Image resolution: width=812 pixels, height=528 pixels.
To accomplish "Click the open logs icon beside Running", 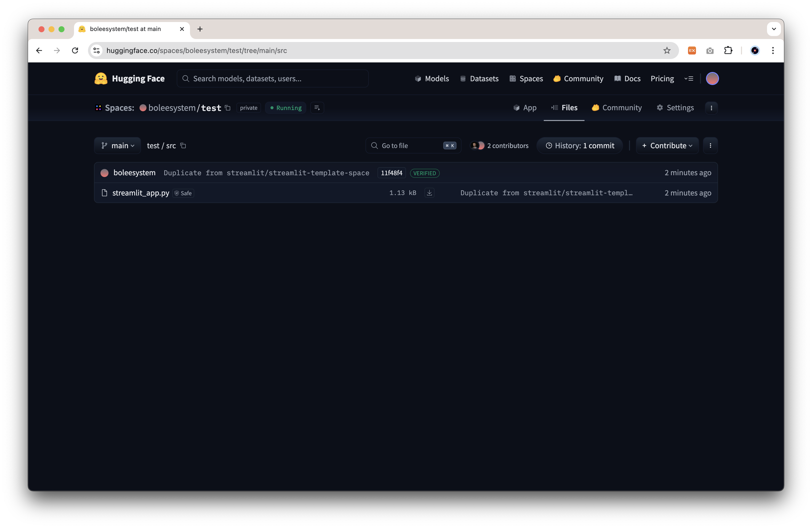I will click(x=317, y=108).
